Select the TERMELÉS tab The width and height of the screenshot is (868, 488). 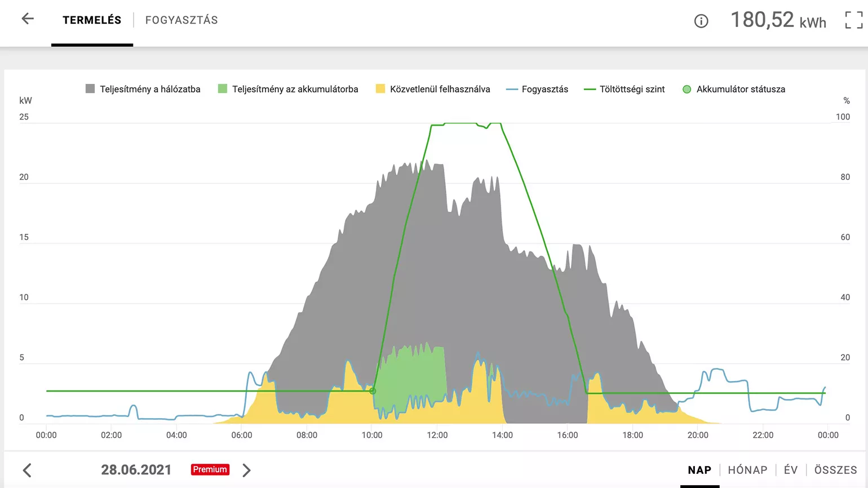(92, 20)
